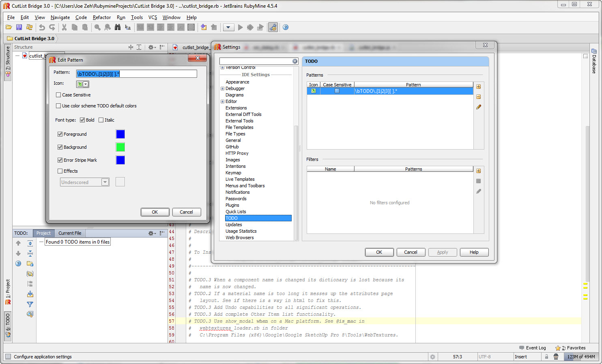
Task: Open the Structure panel gear dropdown
Action: [152, 47]
